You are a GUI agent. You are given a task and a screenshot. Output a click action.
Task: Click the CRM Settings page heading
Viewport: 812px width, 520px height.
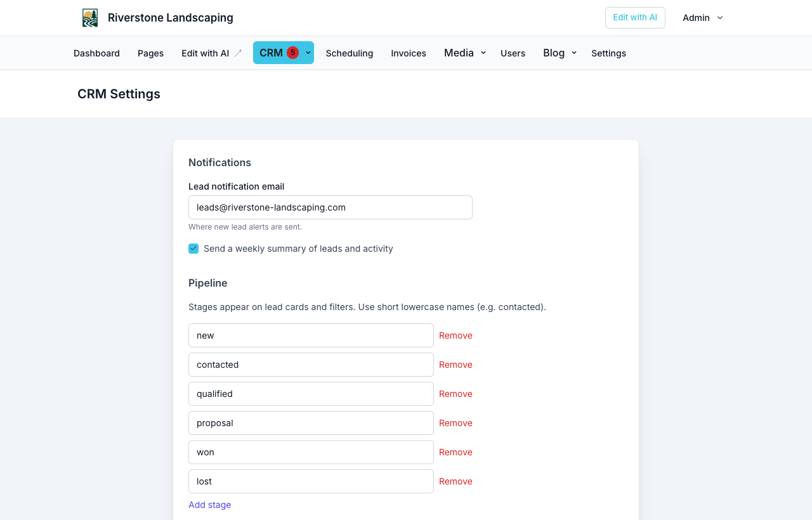pyautogui.click(x=119, y=94)
